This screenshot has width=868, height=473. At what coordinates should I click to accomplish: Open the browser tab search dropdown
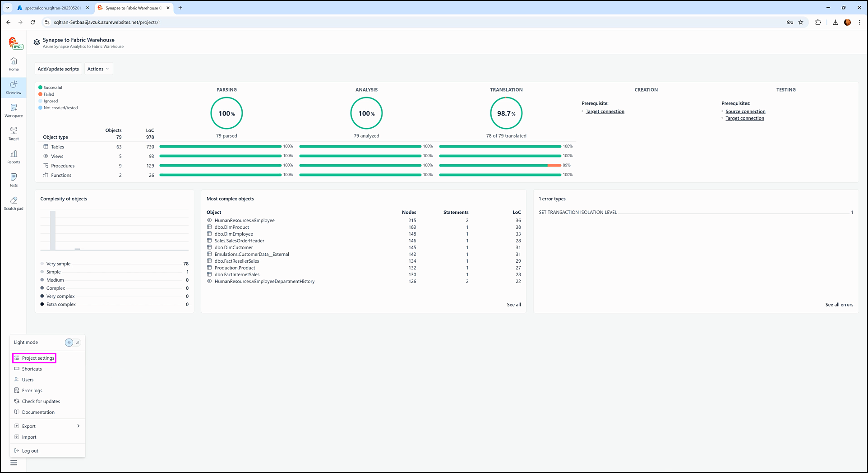[8, 8]
